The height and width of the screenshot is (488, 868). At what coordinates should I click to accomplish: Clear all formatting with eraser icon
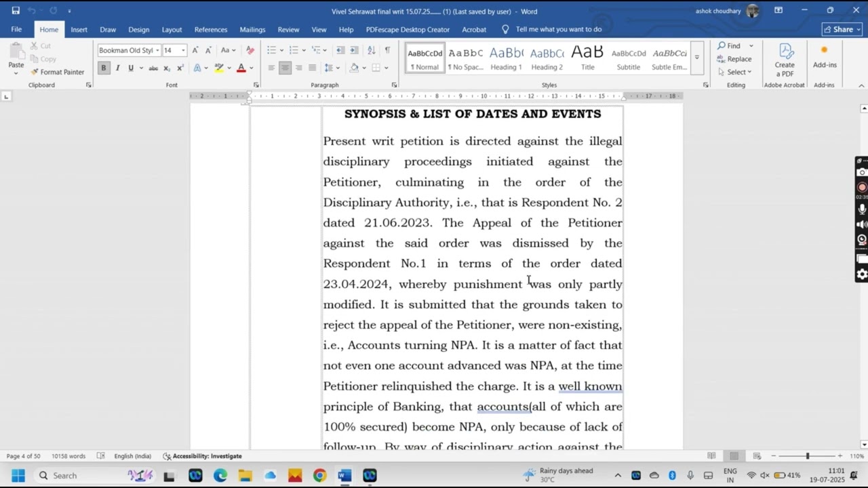point(250,50)
